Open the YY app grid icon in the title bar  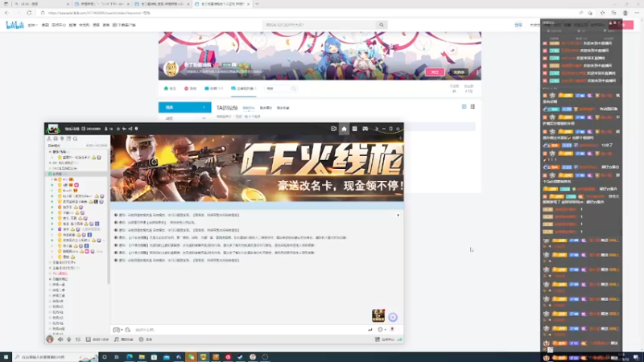[x=354, y=129]
